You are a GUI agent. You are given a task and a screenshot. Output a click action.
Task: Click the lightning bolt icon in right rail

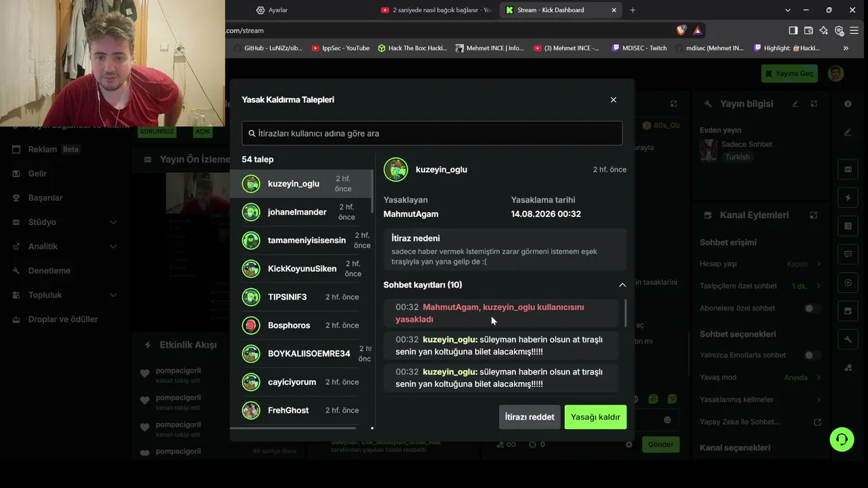tap(848, 198)
